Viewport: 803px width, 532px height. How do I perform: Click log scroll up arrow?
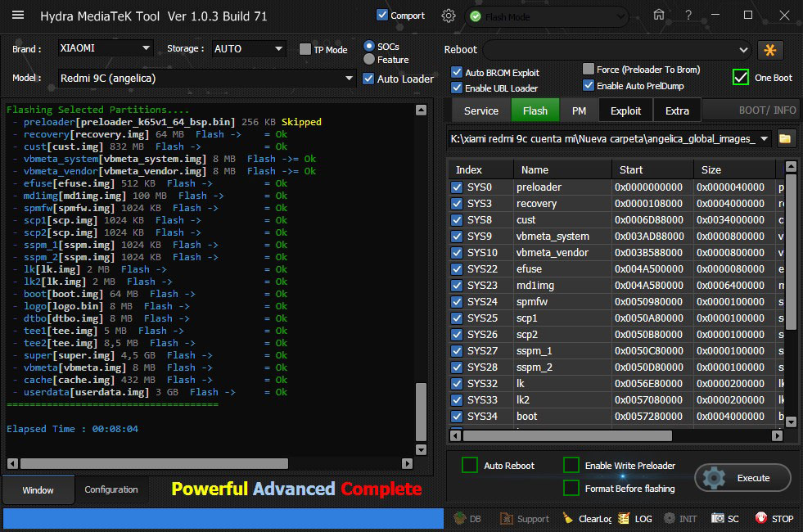[x=421, y=110]
